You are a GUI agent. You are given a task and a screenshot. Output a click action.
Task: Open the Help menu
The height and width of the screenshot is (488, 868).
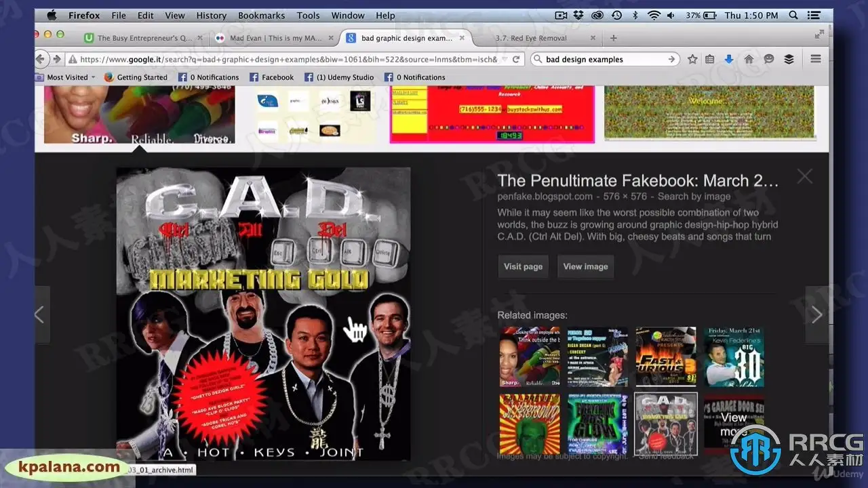pos(385,15)
